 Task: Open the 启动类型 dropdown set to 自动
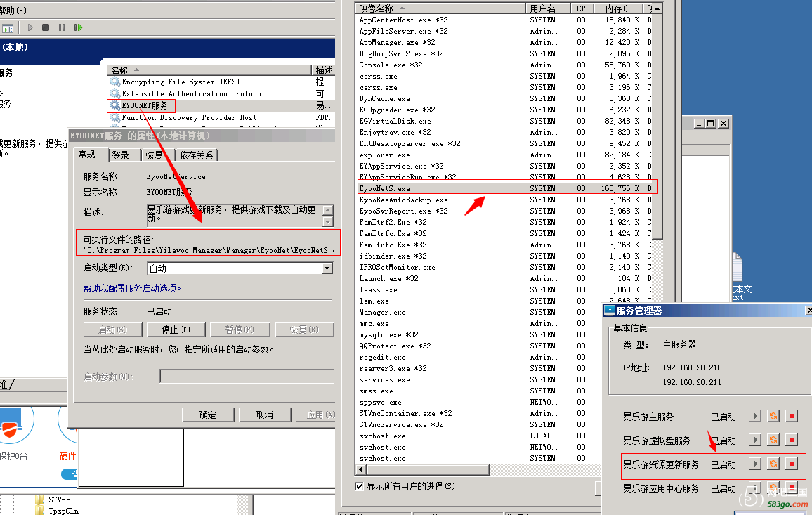327,268
